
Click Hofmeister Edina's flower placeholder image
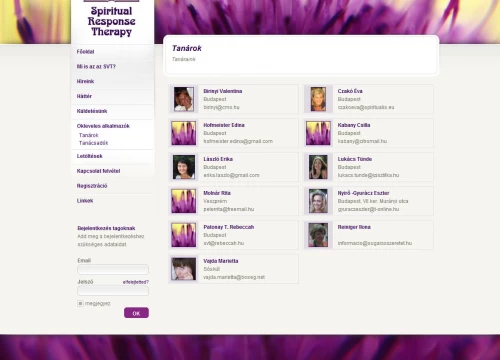[184, 133]
